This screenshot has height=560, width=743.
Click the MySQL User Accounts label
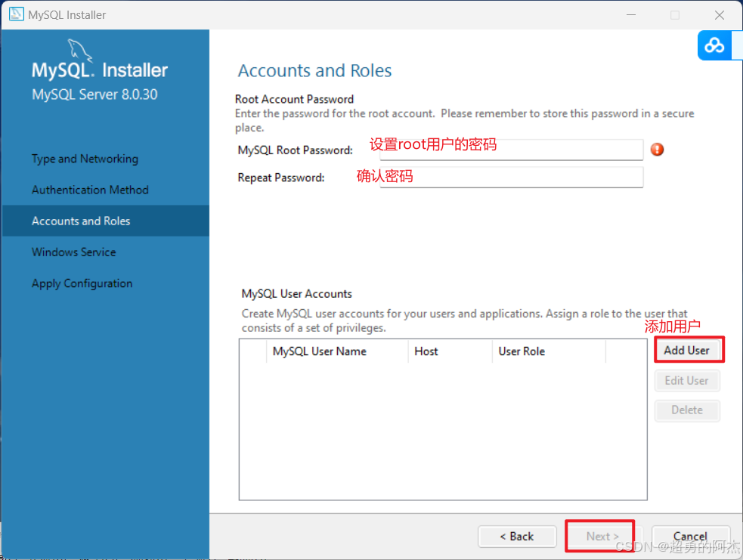pyautogui.click(x=296, y=294)
